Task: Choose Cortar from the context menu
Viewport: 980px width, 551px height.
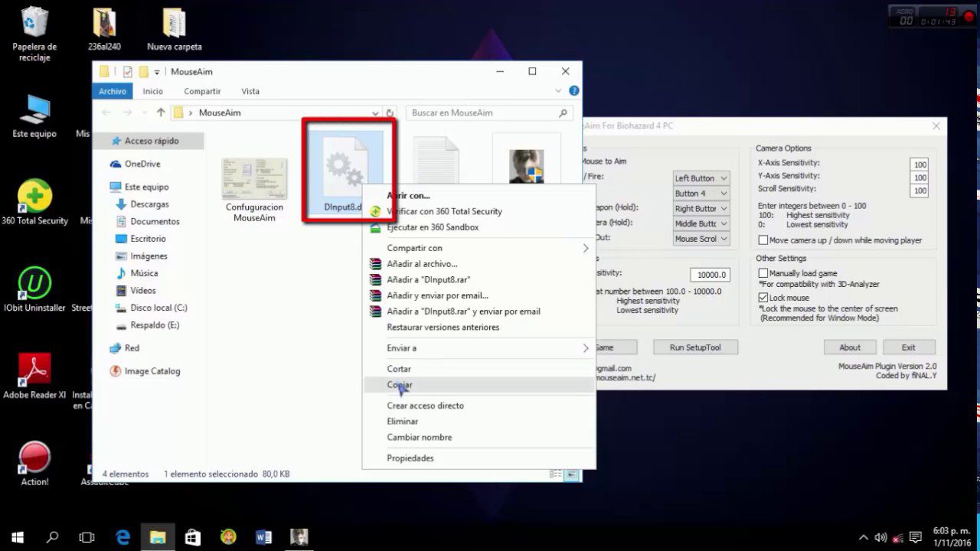Action: 479,369
